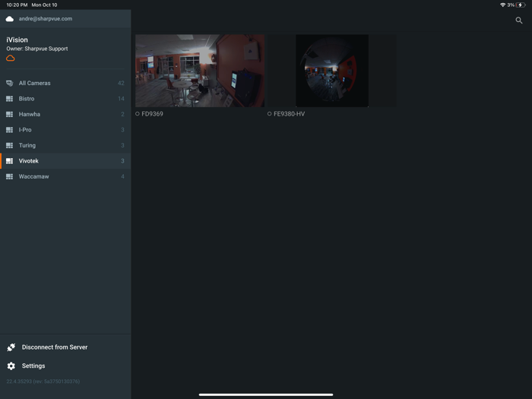Click the FE9380-HV camera label
This screenshot has width=532, height=399.
coord(289,114)
